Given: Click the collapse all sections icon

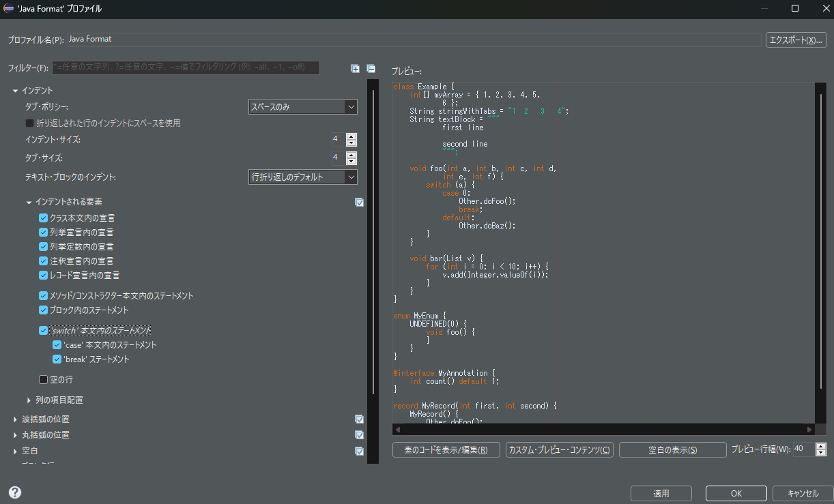Looking at the screenshot, I should point(371,68).
